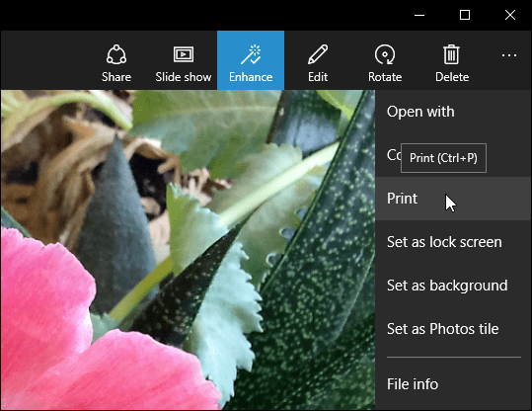Maximize the Photos window
Screen dimensions: 532x411
tap(465, 15)
